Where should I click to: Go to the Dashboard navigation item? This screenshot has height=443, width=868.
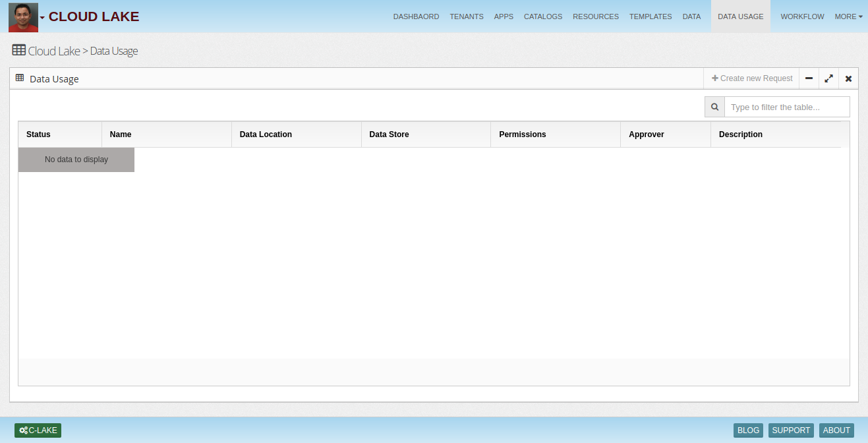coord(416,16)
